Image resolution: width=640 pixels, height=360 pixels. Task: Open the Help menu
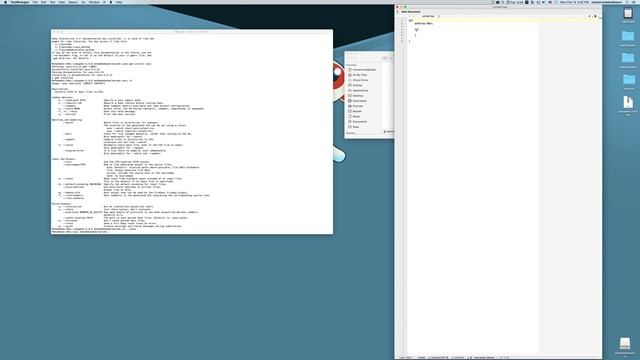tap(119, 2)
